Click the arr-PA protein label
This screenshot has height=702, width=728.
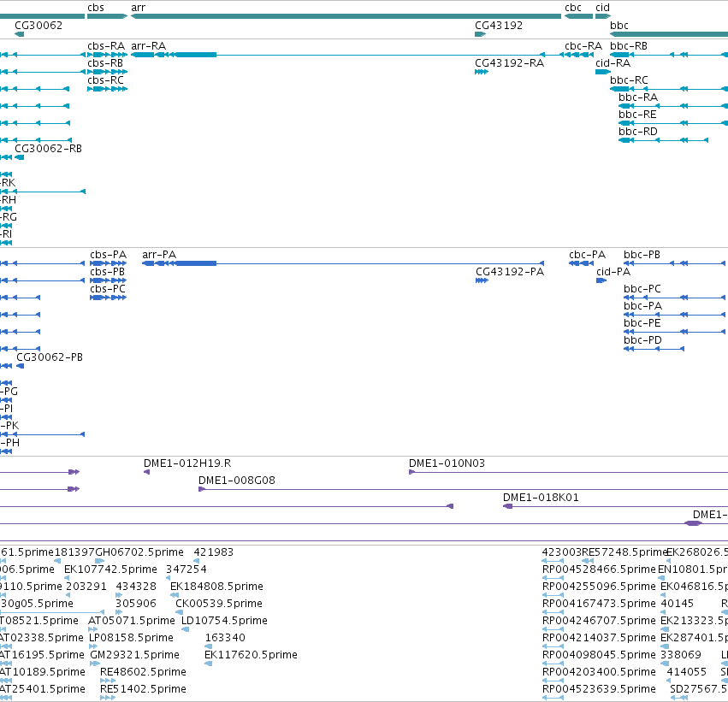point(159,255)
